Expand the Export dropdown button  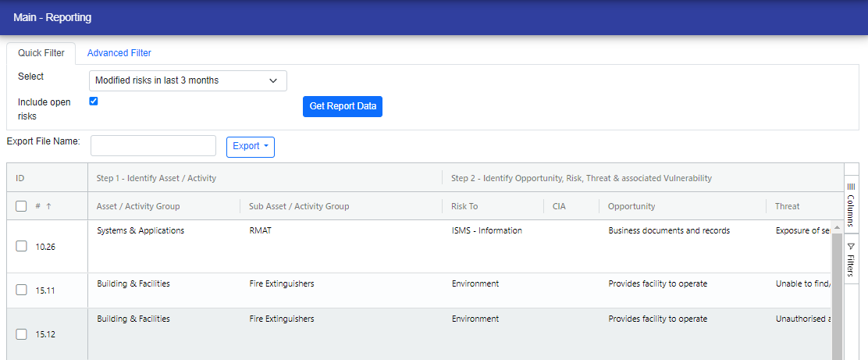coord(250,146)
